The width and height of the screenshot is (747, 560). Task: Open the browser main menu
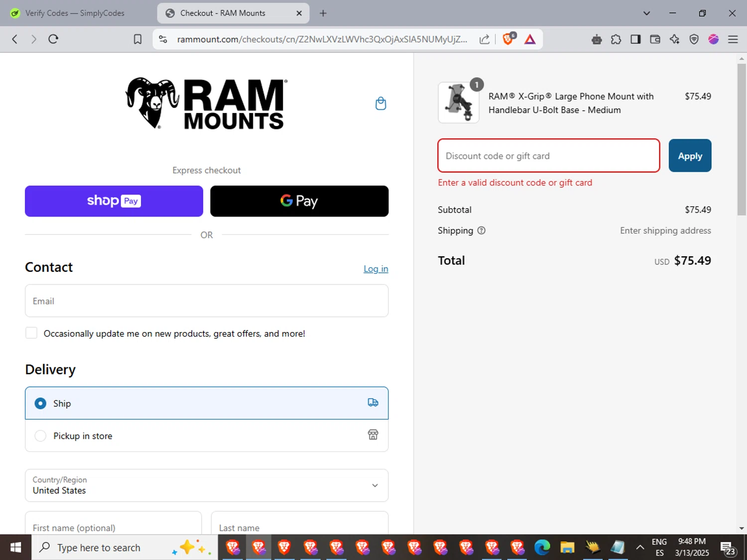[733, 39]
